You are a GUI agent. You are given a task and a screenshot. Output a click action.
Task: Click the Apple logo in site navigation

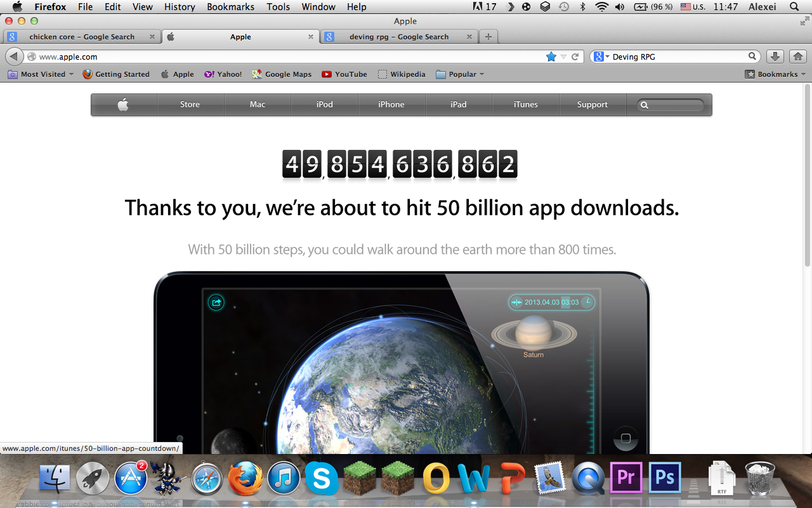click(123, 105)
